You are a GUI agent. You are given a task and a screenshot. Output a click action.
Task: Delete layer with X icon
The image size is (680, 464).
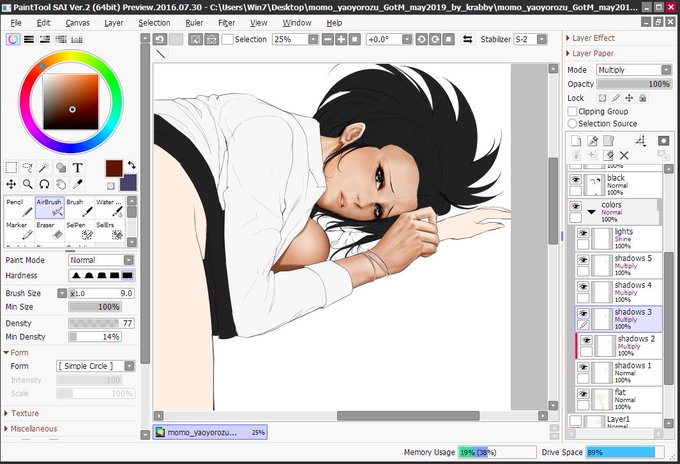pos(624,155)
